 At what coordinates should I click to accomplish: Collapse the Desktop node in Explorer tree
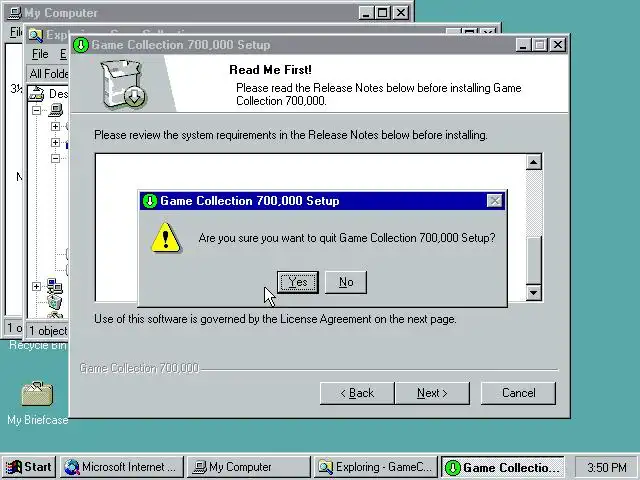pos(36,110)
